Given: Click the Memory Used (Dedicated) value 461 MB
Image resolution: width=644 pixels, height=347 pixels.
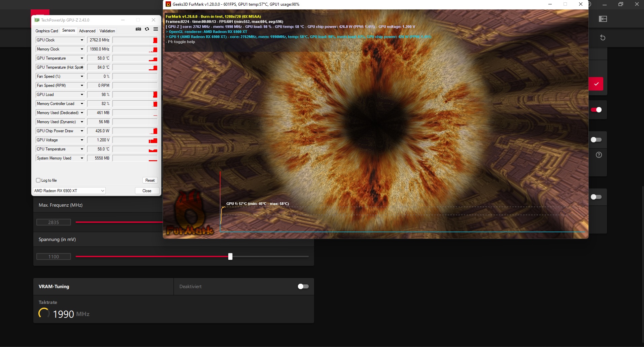Looking at the screenshot, I should point(99,113).
